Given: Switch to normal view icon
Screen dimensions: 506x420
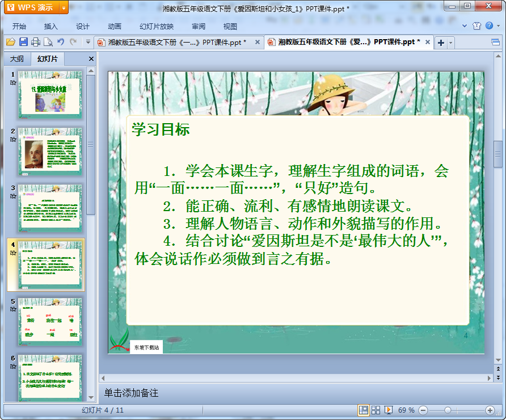Looking at the screenshot, I should pos(364,410).
